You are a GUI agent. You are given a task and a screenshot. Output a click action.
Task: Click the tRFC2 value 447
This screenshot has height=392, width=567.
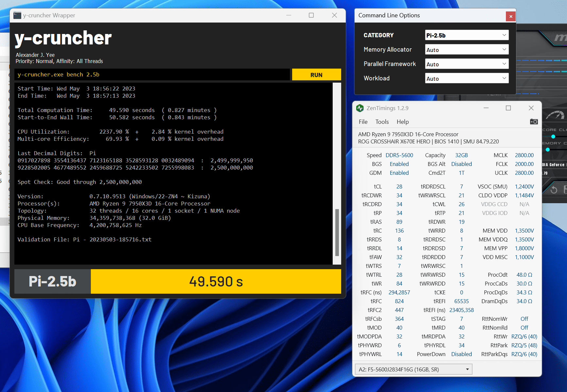[x=399, y=310]
